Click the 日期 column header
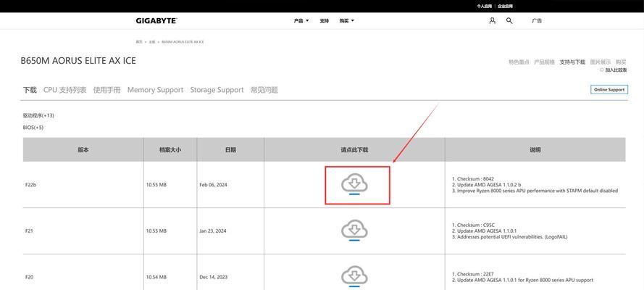644x290 pixels. (230, 150)
